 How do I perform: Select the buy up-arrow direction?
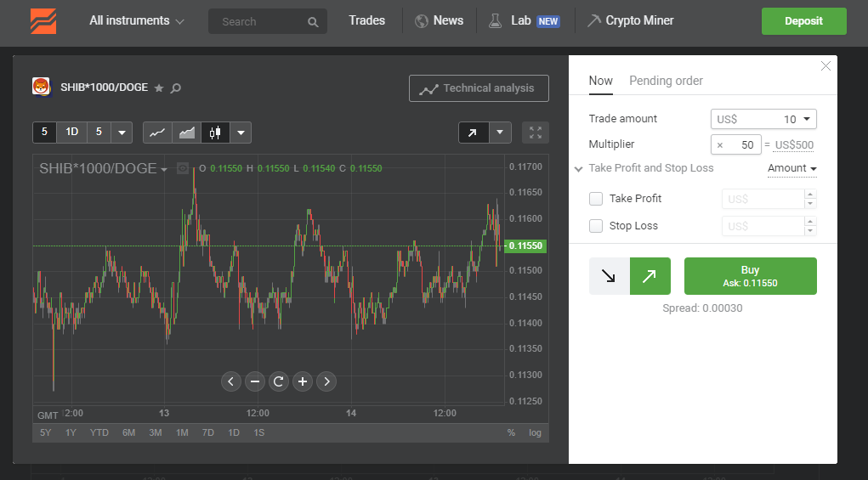tap(650, 276)
